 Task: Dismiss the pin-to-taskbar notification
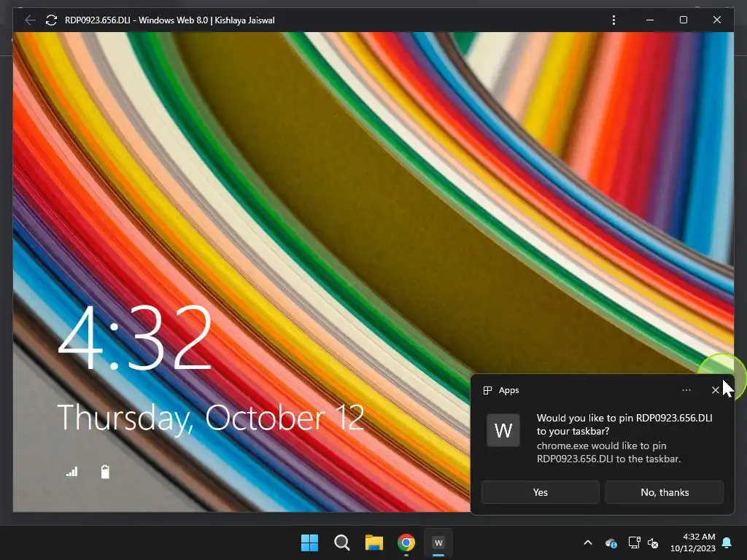click(x=715, y=390)
